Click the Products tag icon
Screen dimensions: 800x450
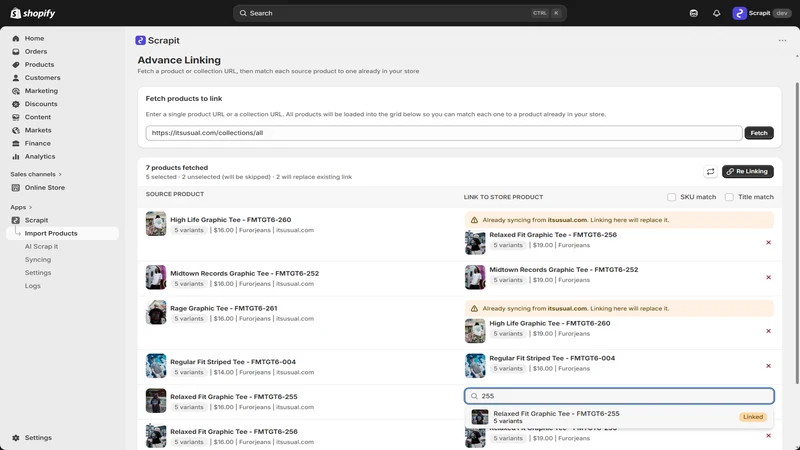point(16,65)
